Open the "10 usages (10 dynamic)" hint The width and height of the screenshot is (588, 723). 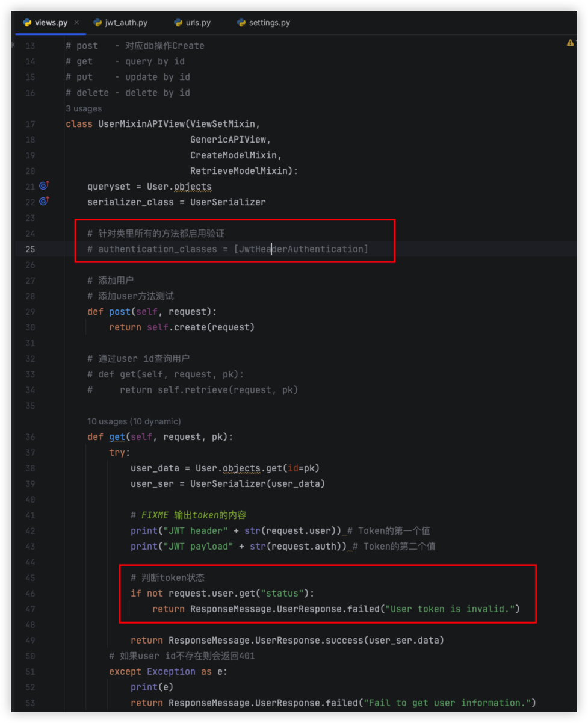(134, 421)
